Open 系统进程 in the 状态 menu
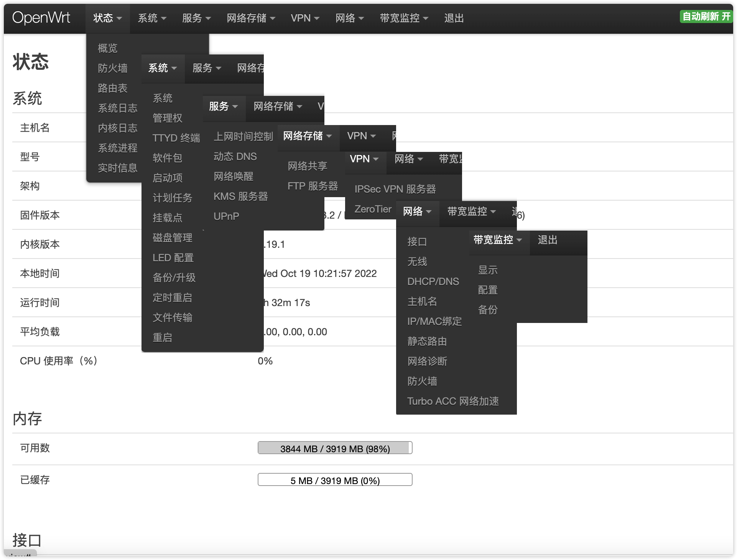 pos(117,148)
